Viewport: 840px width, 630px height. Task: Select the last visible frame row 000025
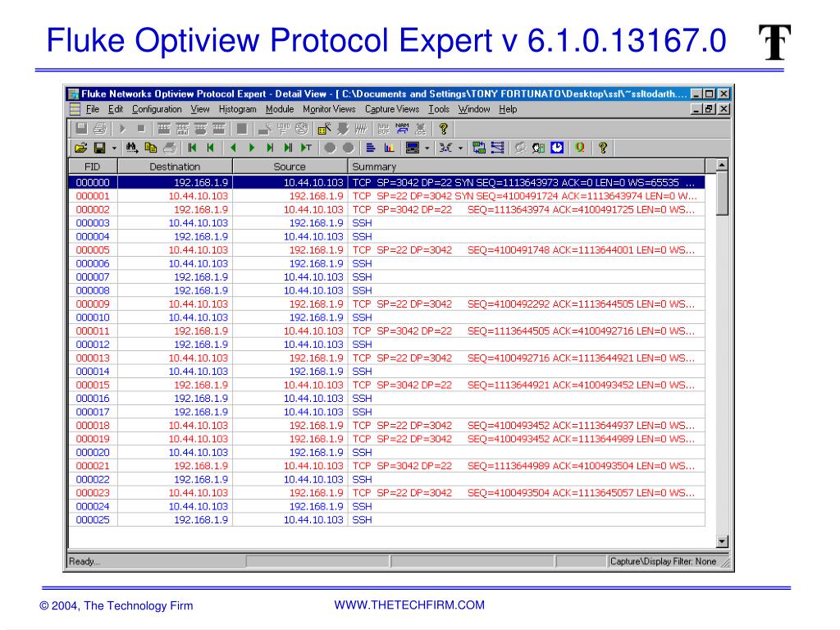(x=387, y=519)
